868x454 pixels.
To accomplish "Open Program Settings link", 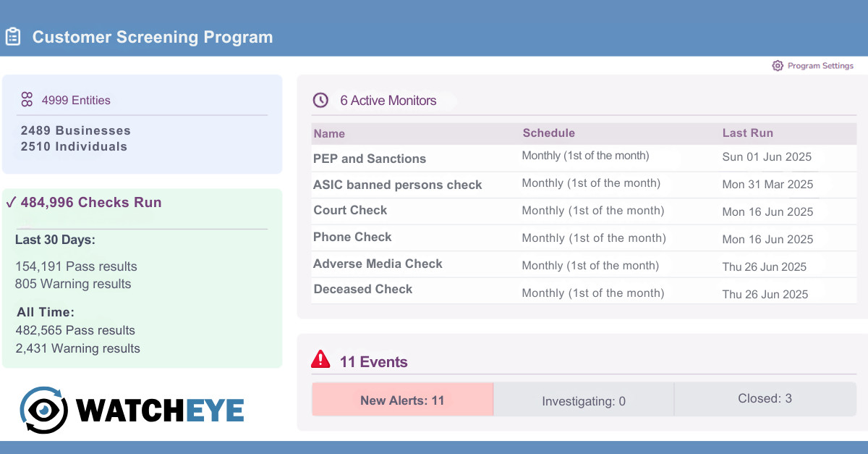I will coord(820,66).
